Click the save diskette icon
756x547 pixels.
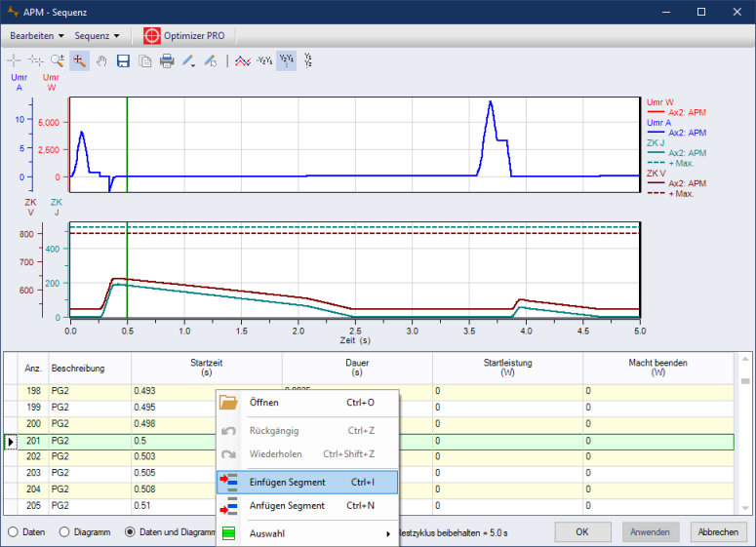coord(124,61)
